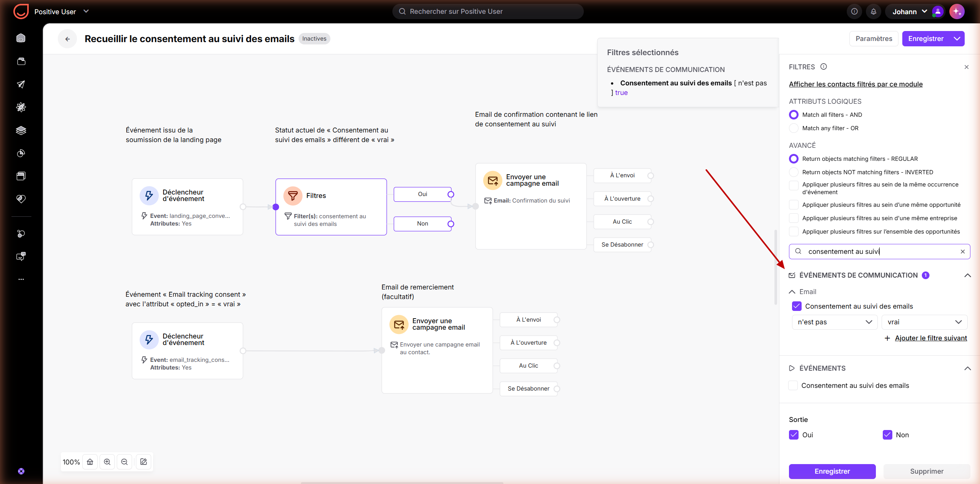Select Return objects matching filters - REGULAR
The image size is (980, 484).
(794, 159)
